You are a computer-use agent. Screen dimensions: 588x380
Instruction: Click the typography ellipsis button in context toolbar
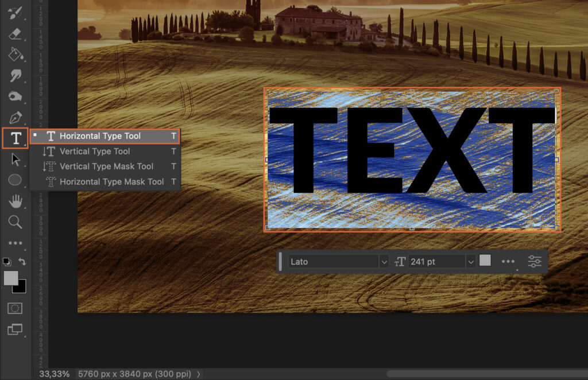tap(508, 261)
